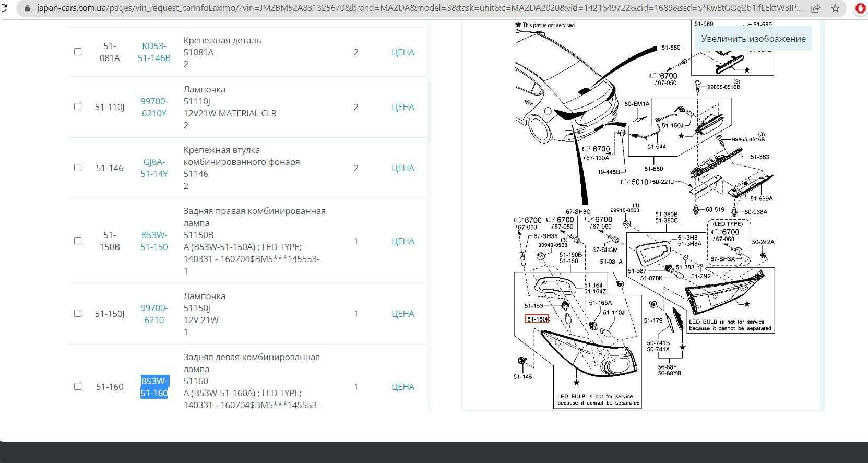The width and height of the screenshot is (868, 463).
Task: Click the 51-146 label in diagram
Action: (x=522, y=376)
